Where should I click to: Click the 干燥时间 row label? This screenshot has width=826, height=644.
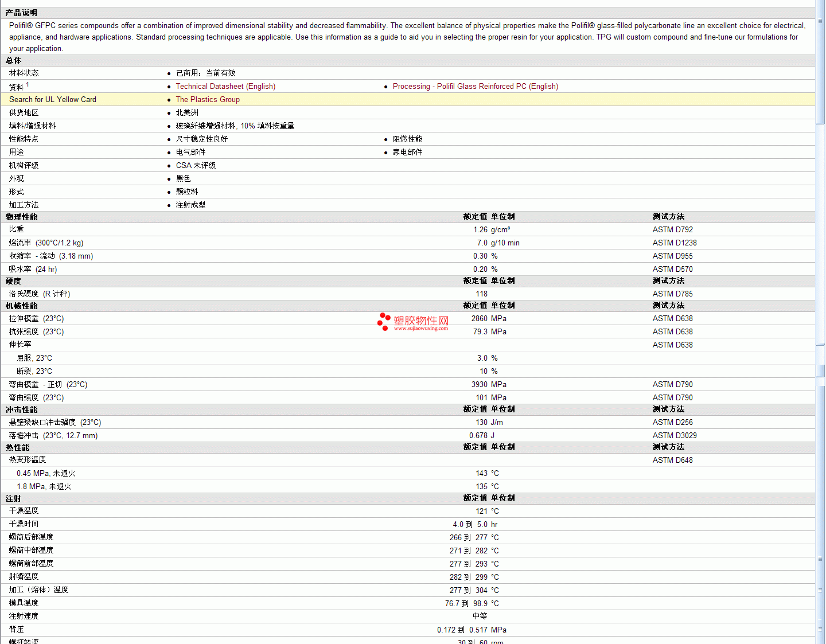coord(24,524)
